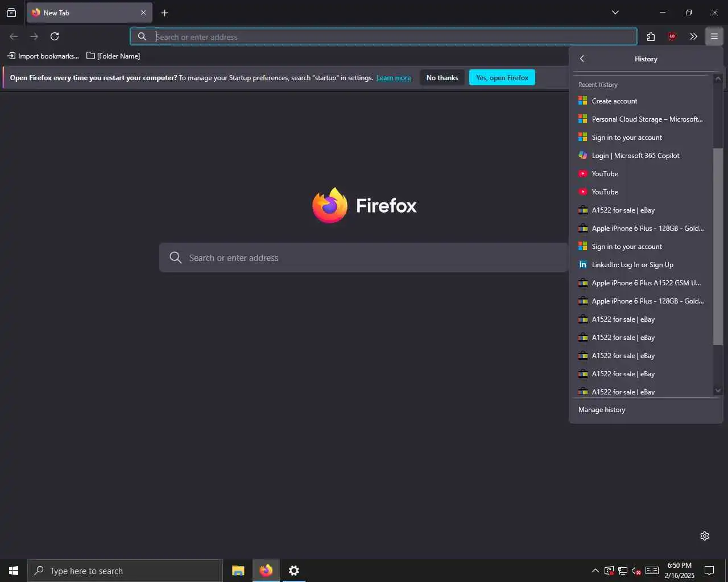
Task: Open Settings gear in the taskbar
Action: (x=294, y=571)
